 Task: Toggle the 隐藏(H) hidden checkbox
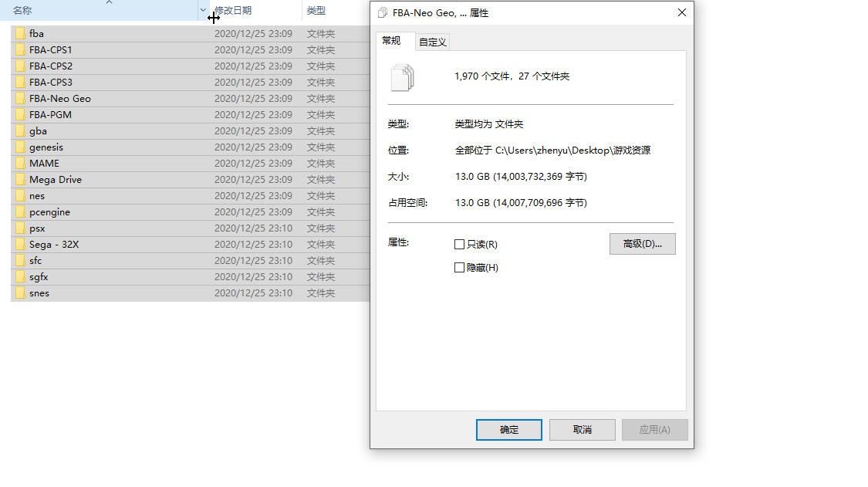point(459,268)
